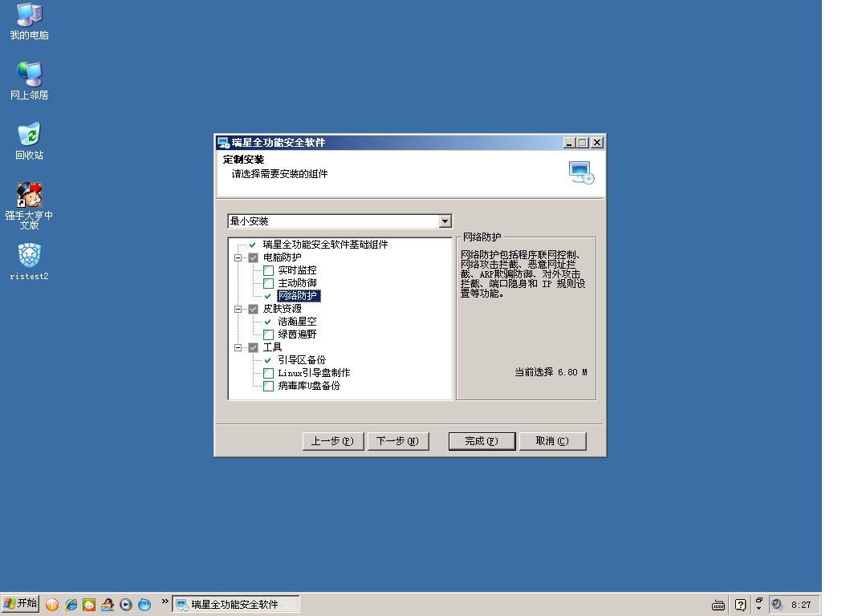Select the 电脑防护 tree label
Viewport: 854px width, 616px height.
pos(283,257)
